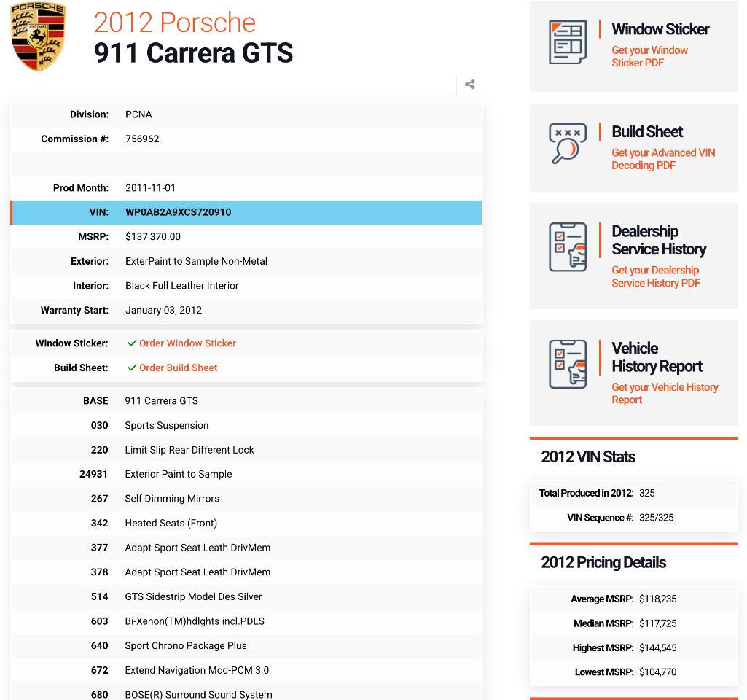747x700 pixels.
Task: Click the commission number 756962
Action: point(142,139)
